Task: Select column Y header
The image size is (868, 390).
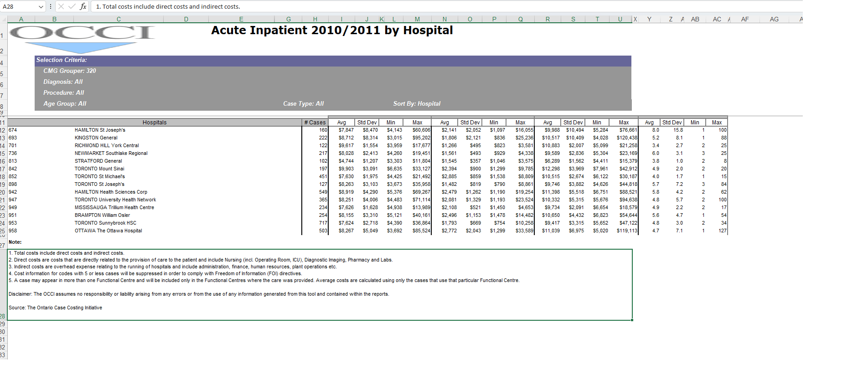Action: pos(649,19)
